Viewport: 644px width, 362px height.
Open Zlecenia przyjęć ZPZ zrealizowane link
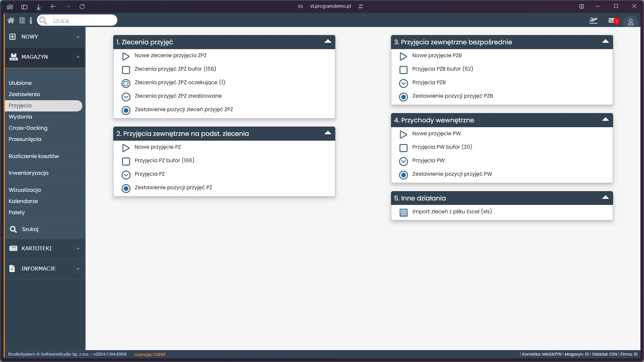pyautogui.click(x=178, y=96)
